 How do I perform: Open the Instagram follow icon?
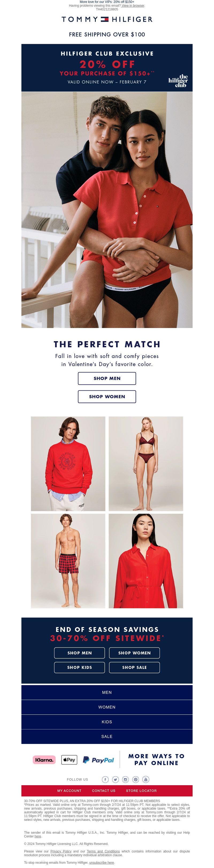pos(125,779)
